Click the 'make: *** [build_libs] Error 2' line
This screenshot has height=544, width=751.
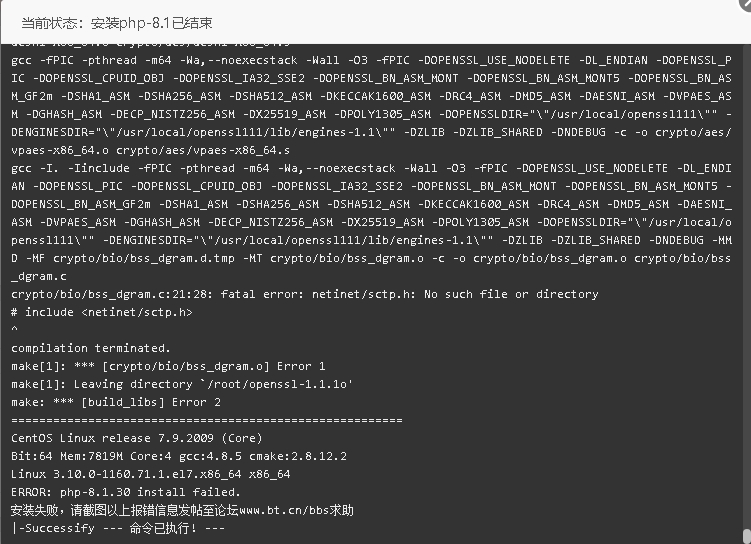[x=116, y=402]
